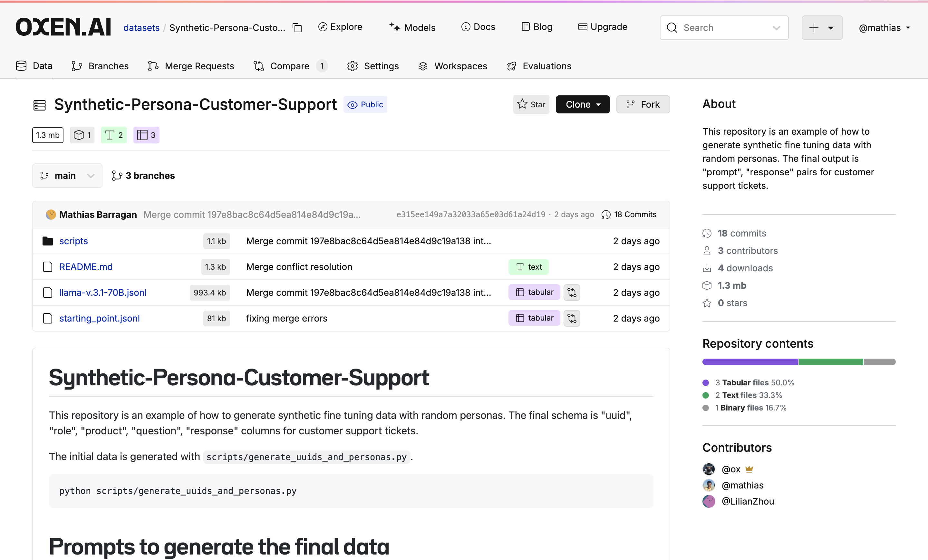
Task: Fork this repository
Action: [643, 104]
